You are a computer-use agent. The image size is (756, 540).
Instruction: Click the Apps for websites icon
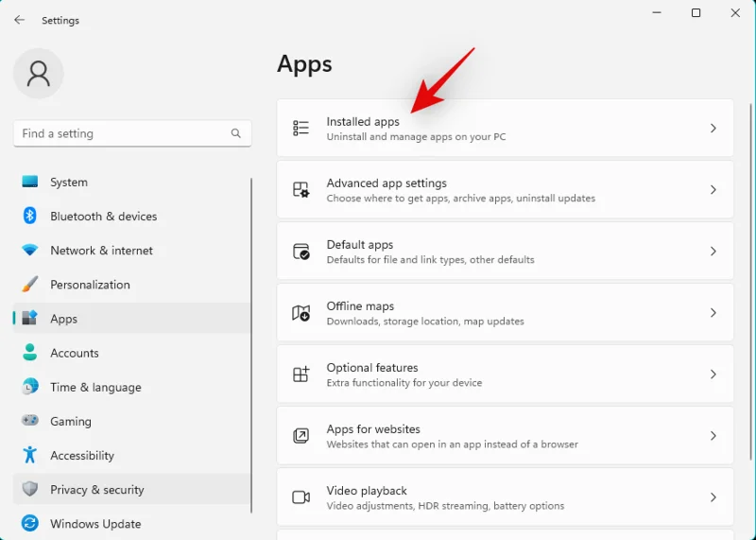(301, 436)
